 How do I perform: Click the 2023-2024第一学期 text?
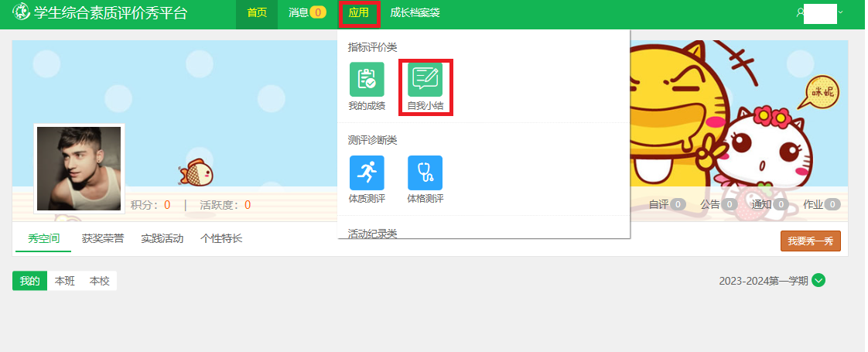pyautogui.click(x=764, y=281)
